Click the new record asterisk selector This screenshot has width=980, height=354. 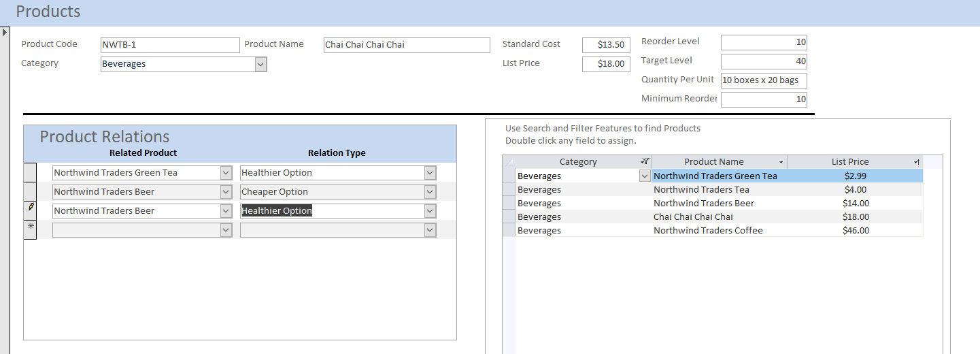click(x=30, y=229)
